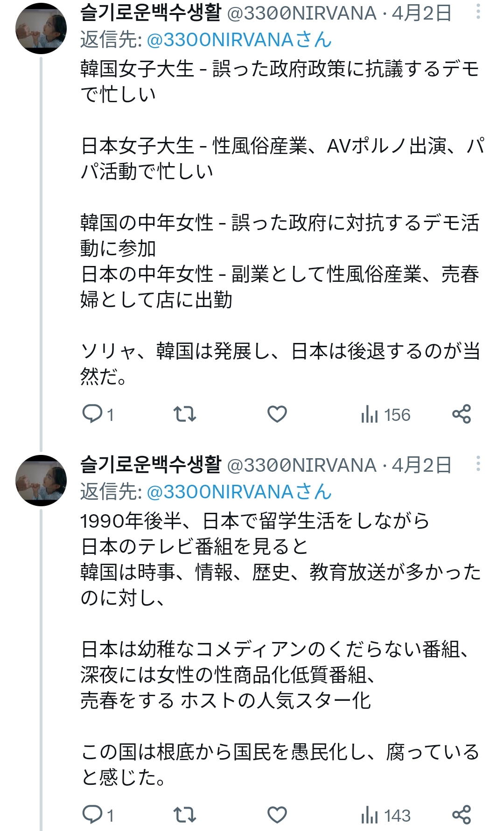
Task: Open @3300NIRVANA reply-to link in second tweet
Action: click(x=239, y=492)
